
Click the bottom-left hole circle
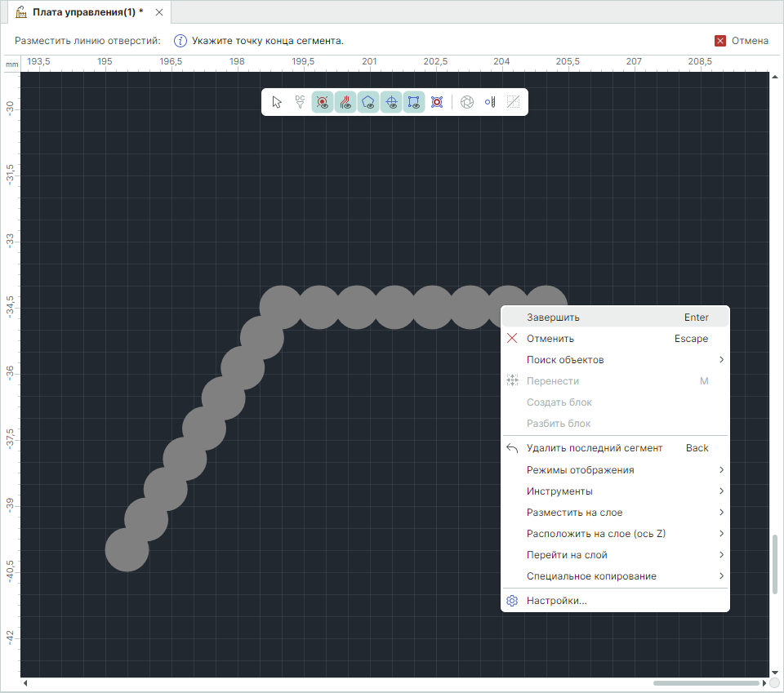coord(127,549)
